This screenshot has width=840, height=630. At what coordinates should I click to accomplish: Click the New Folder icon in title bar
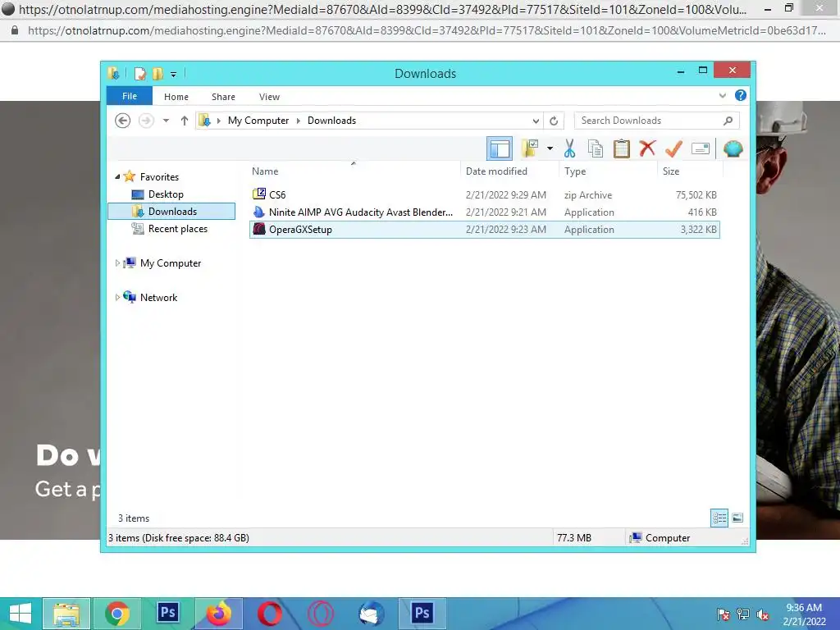[x=157, y=74]
